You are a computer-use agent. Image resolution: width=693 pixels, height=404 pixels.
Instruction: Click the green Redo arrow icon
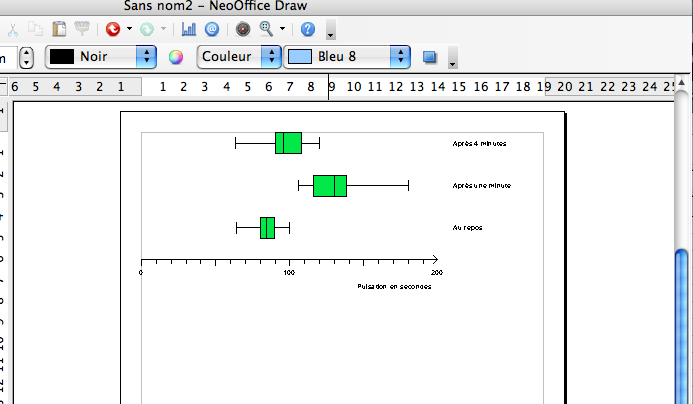point(147,29)
